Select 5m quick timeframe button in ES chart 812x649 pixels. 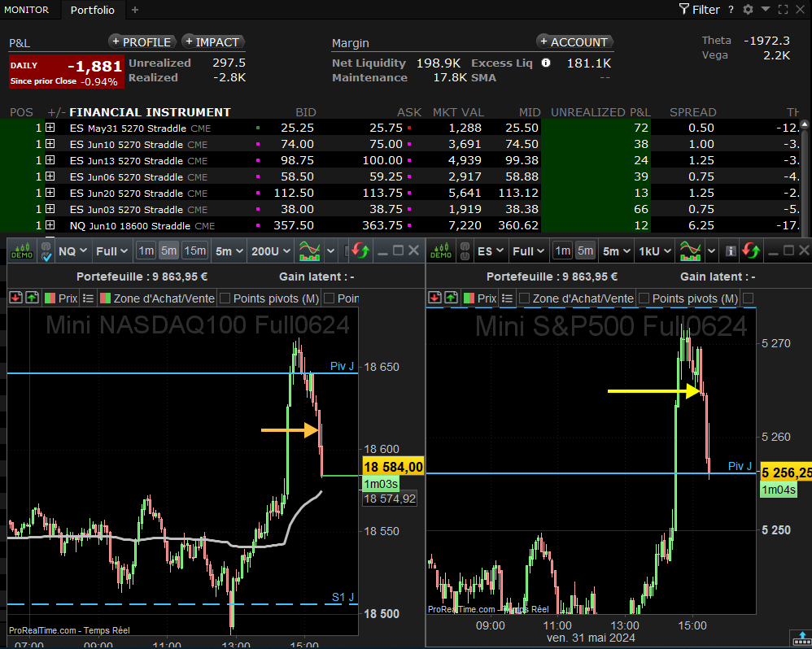(x=585, y=251)
